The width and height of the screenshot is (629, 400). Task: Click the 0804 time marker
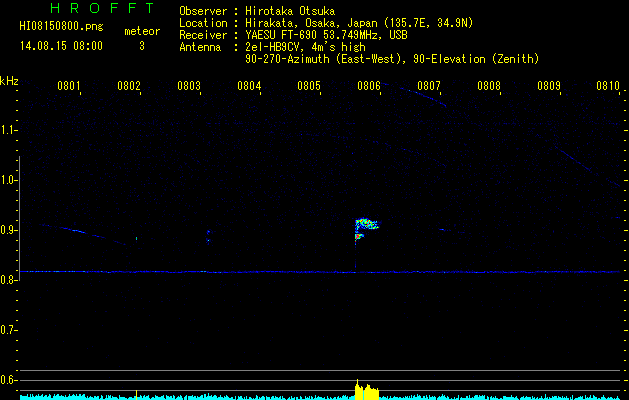click(x=249, y=86)
